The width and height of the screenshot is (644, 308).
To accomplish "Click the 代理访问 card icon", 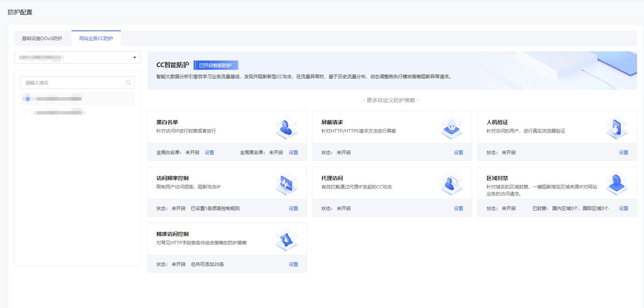I will (x=451, y=183).
